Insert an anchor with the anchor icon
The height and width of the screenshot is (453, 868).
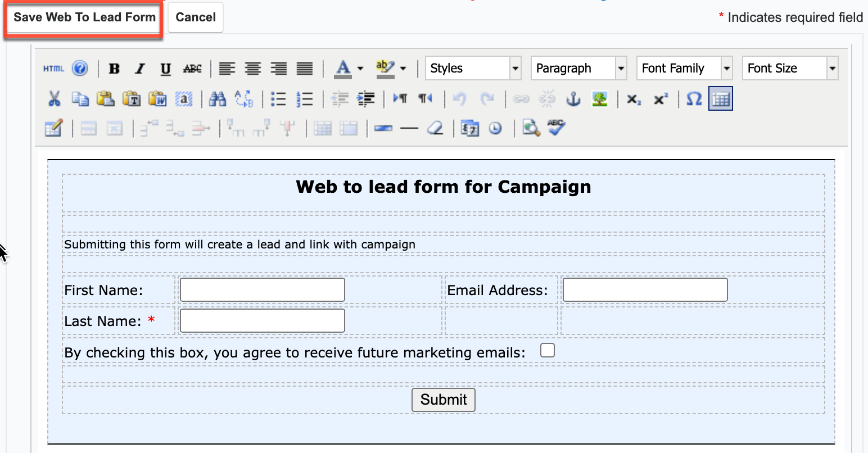coord(573,99)
